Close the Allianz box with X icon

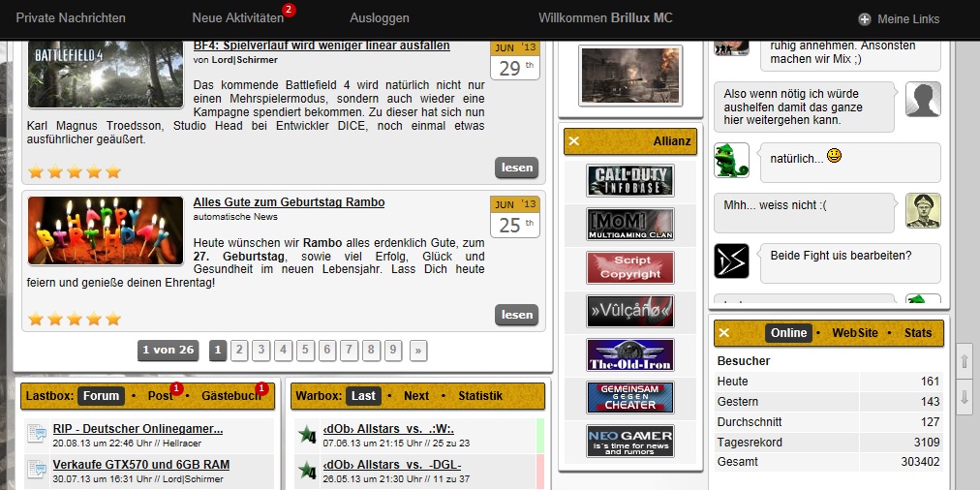573,141
